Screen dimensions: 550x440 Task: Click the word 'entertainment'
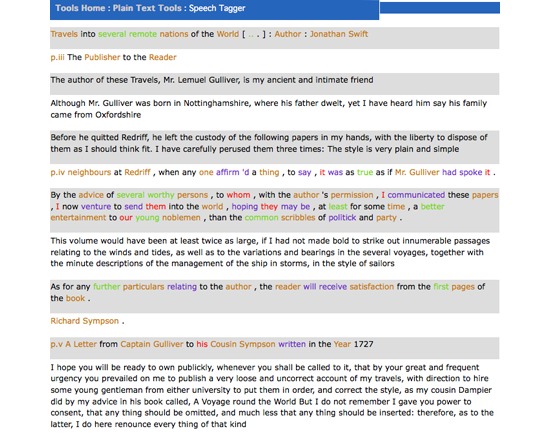click(x=78, y=218)
